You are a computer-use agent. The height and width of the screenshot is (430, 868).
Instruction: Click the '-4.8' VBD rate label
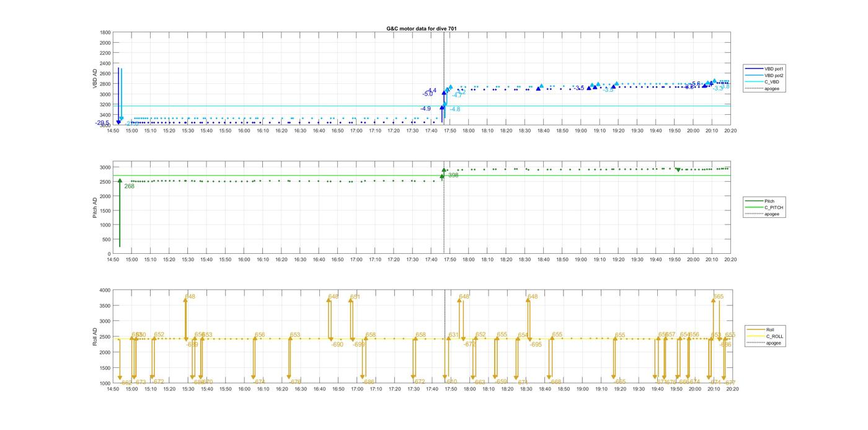point(454,109)
